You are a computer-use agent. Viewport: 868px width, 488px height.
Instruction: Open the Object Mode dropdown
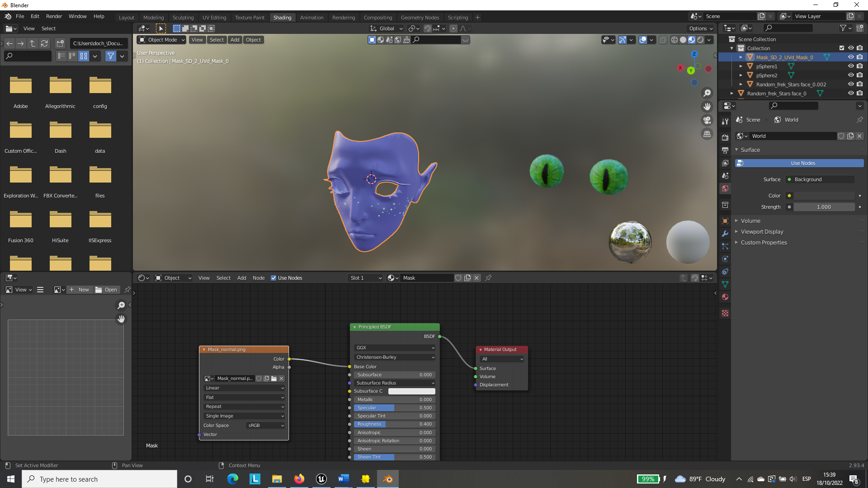click(162, 40)
